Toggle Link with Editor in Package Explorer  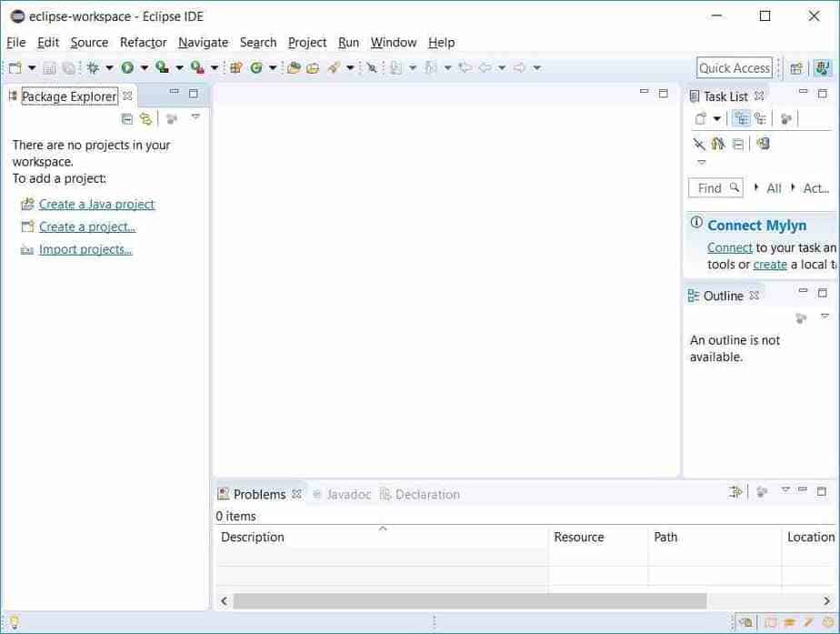[x=145, y=118]
